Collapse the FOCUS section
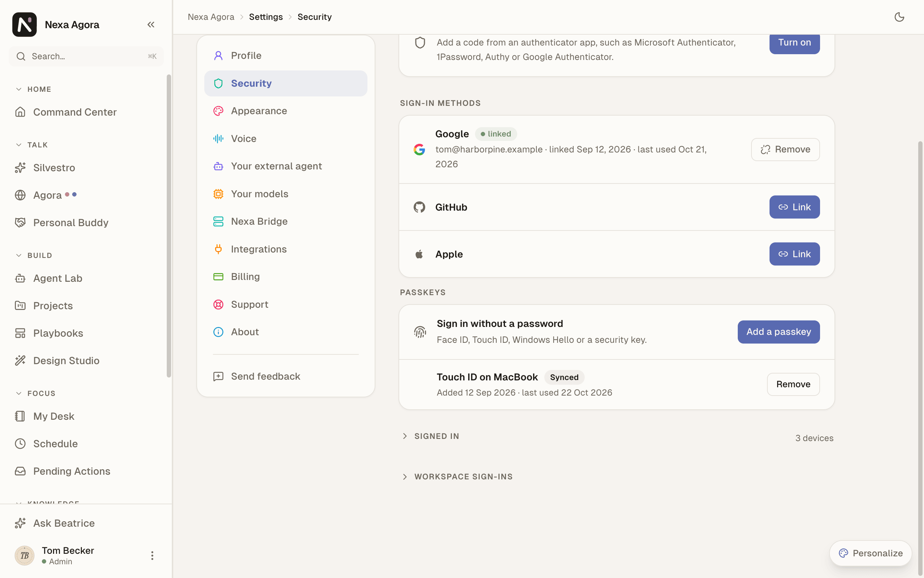Image resolution: width=924 pixels, height=578 pixels. coord(36,393)
